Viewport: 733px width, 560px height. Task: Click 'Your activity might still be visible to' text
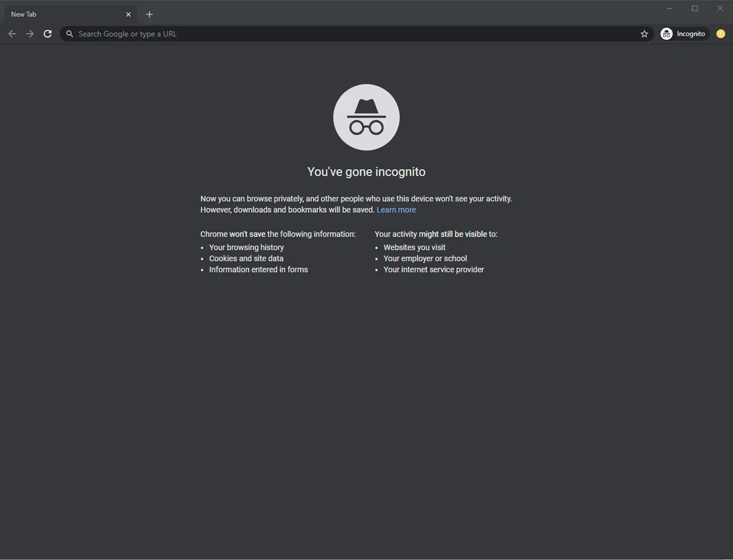tap(436, 234)
